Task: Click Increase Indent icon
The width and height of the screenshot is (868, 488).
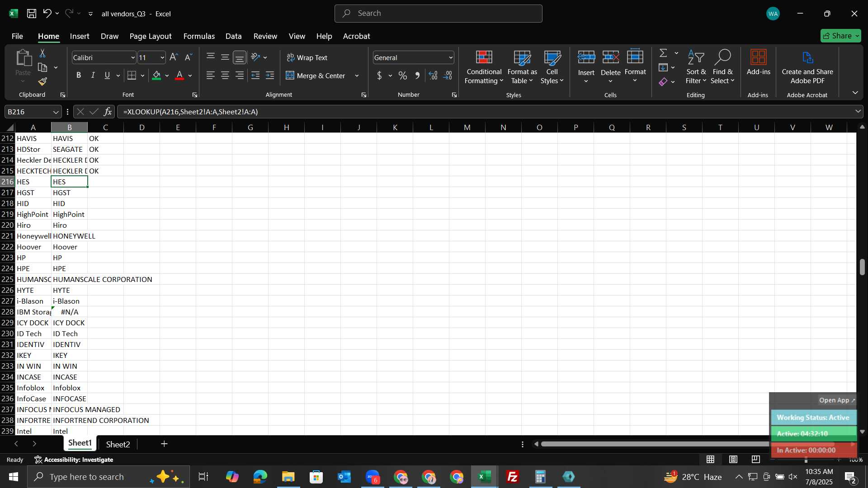Action: point(270,75)
